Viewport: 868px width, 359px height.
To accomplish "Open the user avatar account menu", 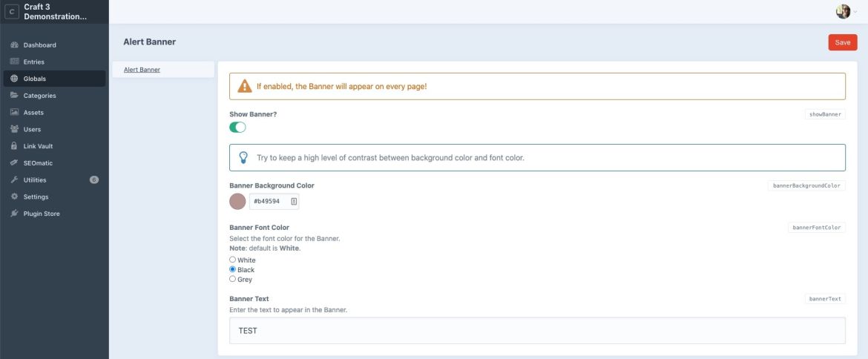I will point(844,11).
